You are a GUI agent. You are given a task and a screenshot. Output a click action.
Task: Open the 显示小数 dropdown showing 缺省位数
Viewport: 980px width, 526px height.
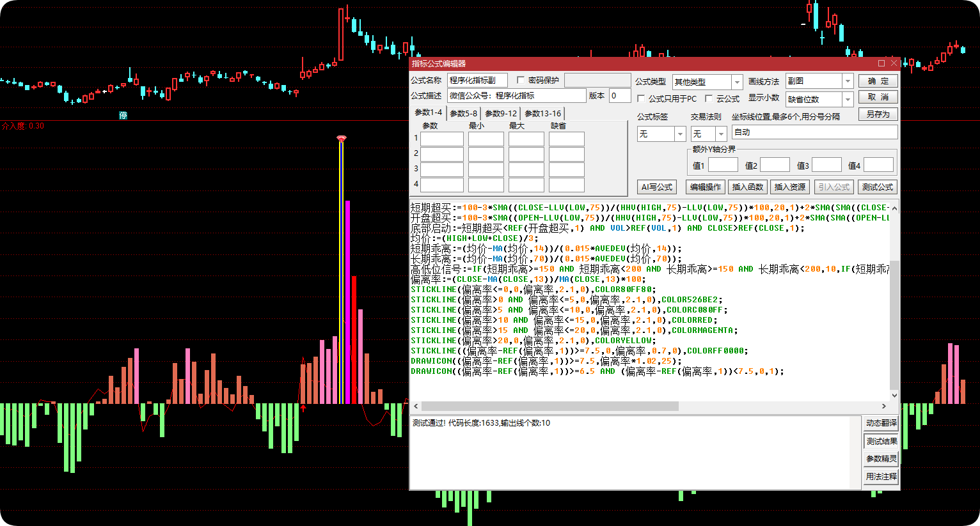pos(848,99)
